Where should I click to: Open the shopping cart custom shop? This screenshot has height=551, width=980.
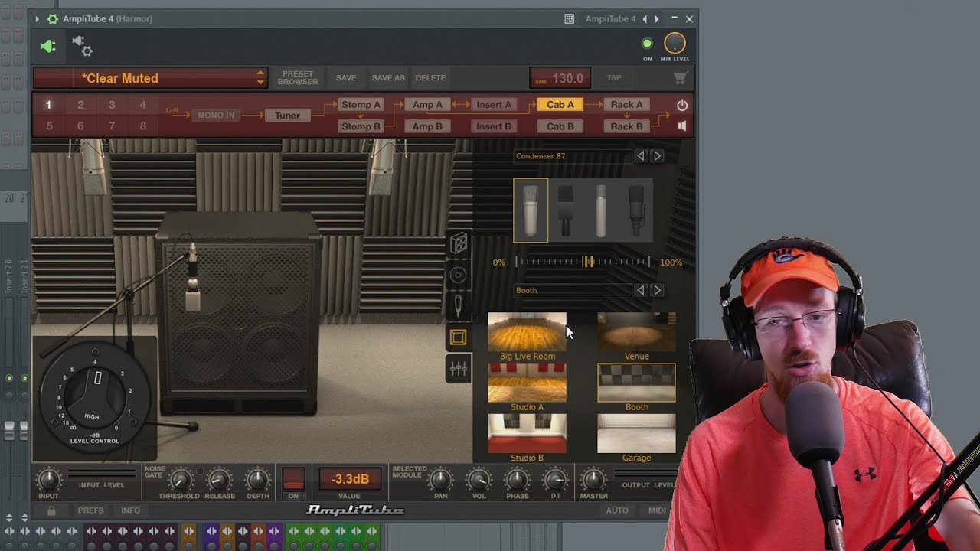(x=681, y=78)
